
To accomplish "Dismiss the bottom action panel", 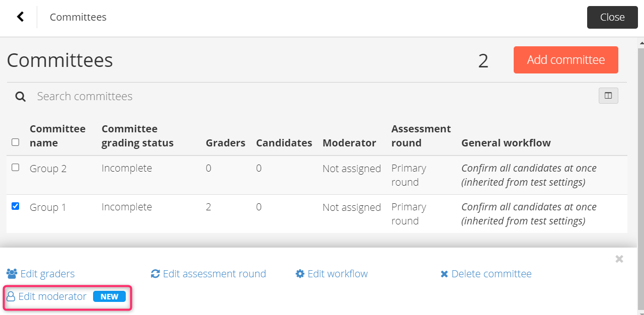I will coord(619,259).
